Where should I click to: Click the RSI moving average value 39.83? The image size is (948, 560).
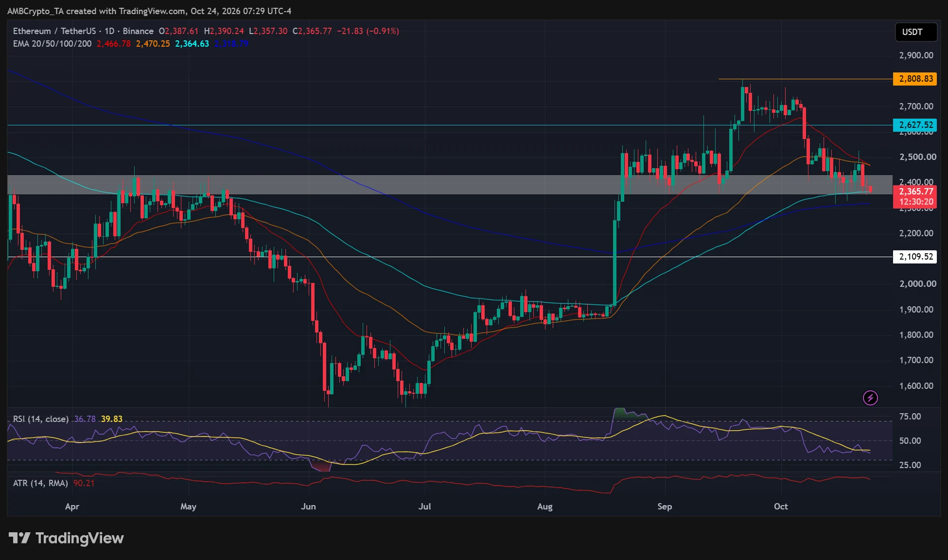tap(112, 419)
